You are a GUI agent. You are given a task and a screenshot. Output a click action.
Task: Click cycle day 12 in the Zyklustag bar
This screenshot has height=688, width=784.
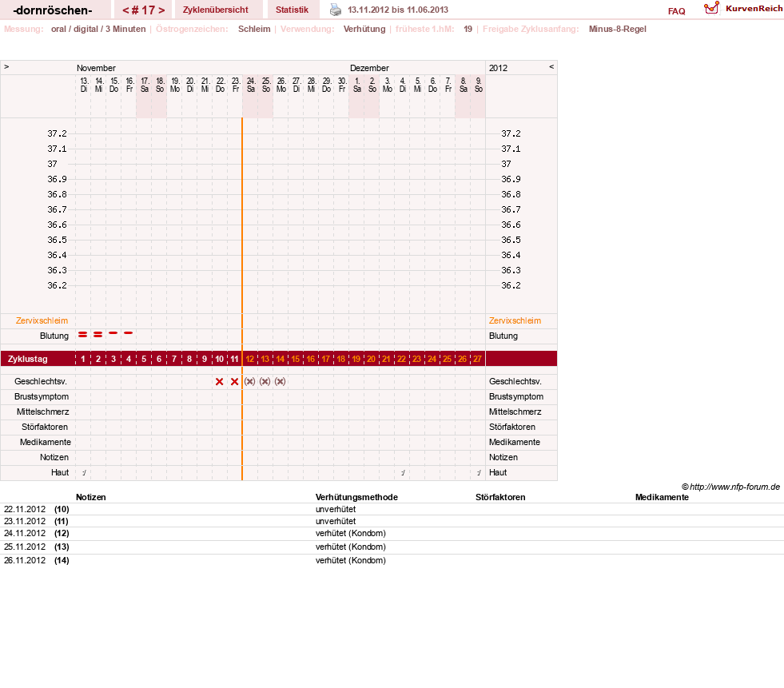[x=250, y=359]
